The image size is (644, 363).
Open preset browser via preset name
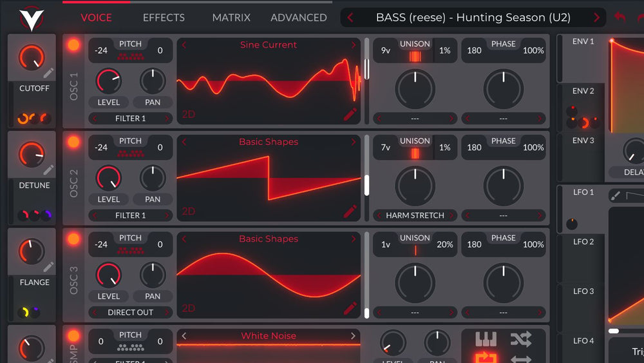pos(473,17)
